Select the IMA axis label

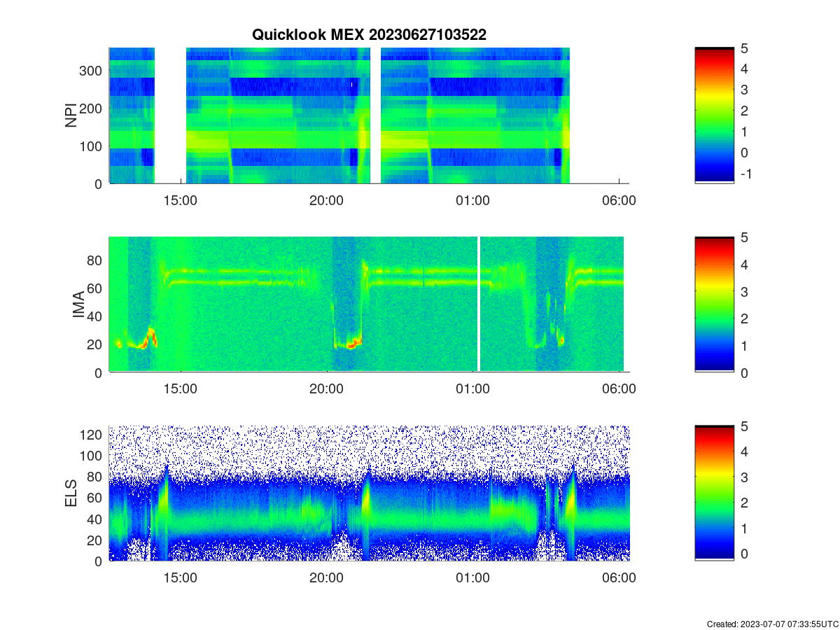[78, 305]
